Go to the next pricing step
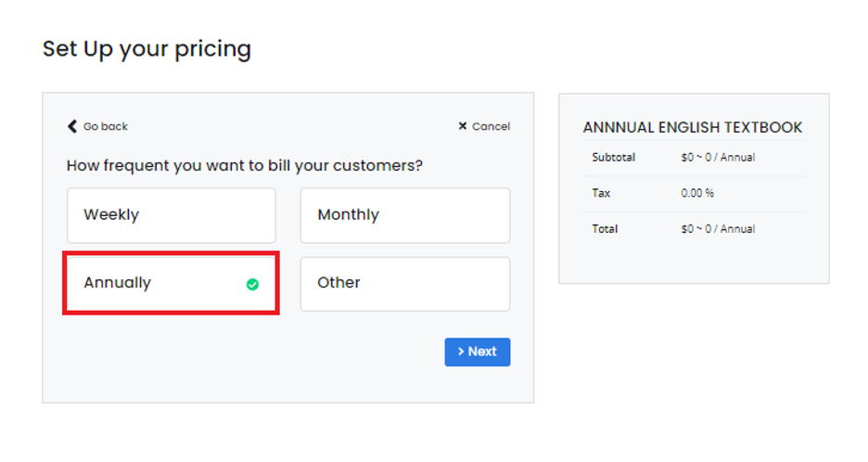The width and height of the screenshot is (868, 462). [x=478, y=352]
